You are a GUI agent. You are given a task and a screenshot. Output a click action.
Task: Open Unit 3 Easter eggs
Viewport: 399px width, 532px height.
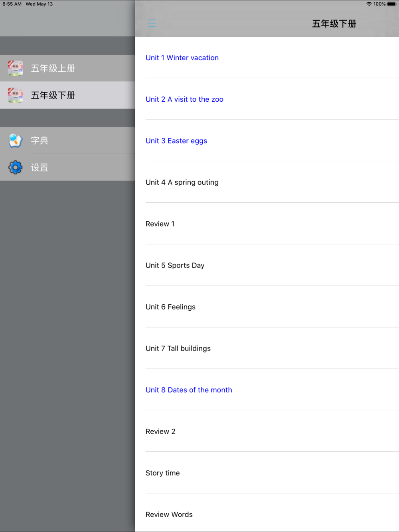[267, 140]
